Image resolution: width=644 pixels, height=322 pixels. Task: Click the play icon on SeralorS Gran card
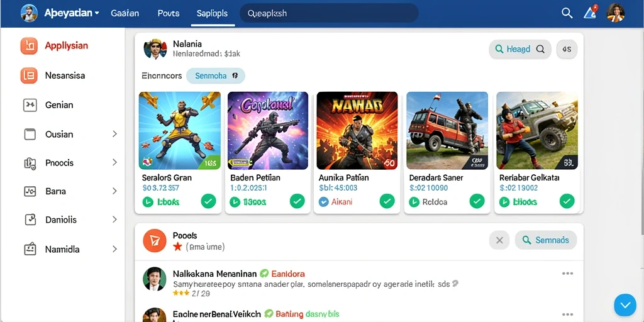tap(147, 202)
